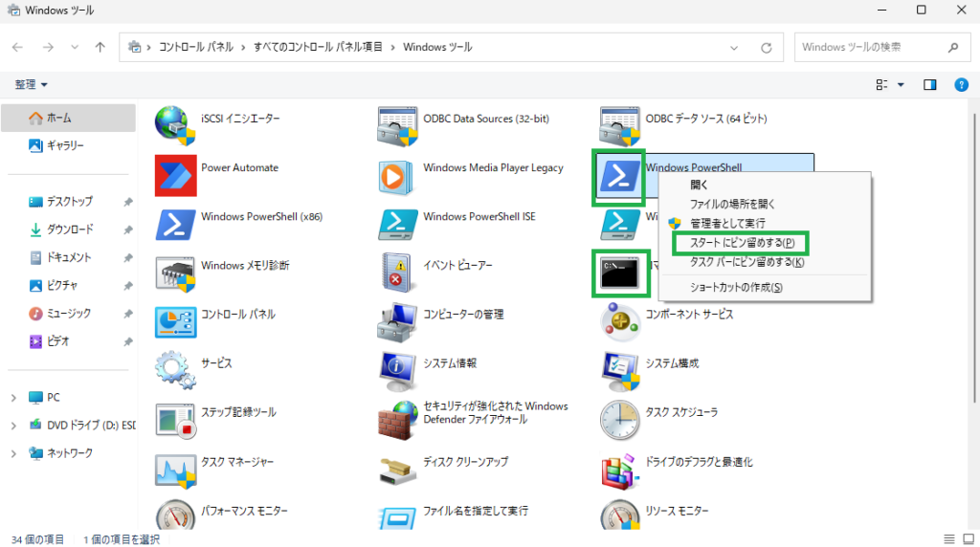Select the ステップ記録ツール icon
Image resolution: width=980 pixels, height=547 pixels.
tap(176, 420)
